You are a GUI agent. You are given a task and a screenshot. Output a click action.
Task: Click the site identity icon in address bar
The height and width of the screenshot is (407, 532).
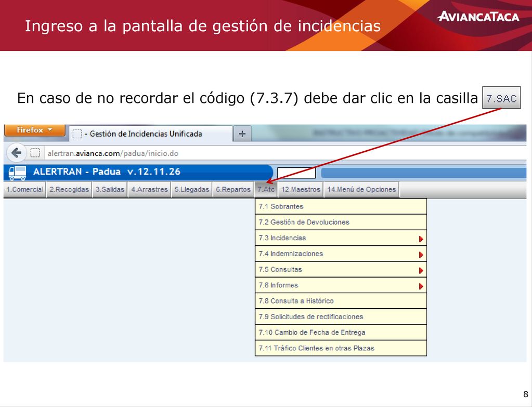pyautogui.click(x=35, y=153)
